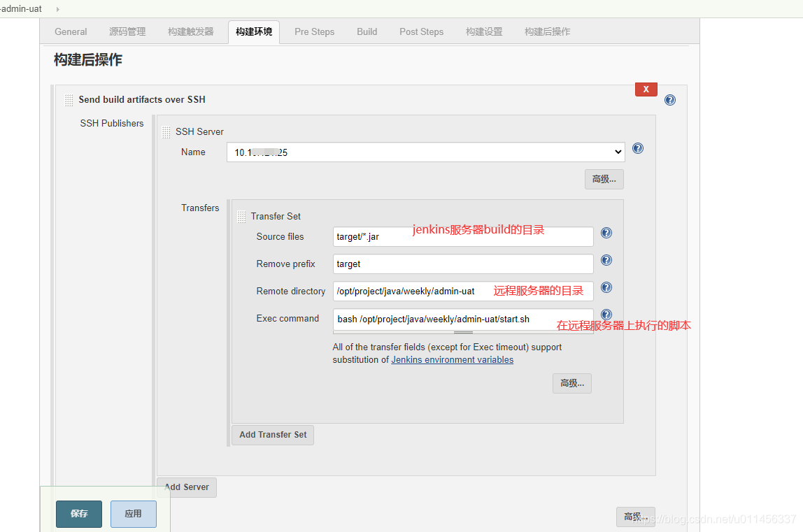Grab the drag handle beside SSH Server
Viewport: 803px width, 532px height.
(166, 132)
